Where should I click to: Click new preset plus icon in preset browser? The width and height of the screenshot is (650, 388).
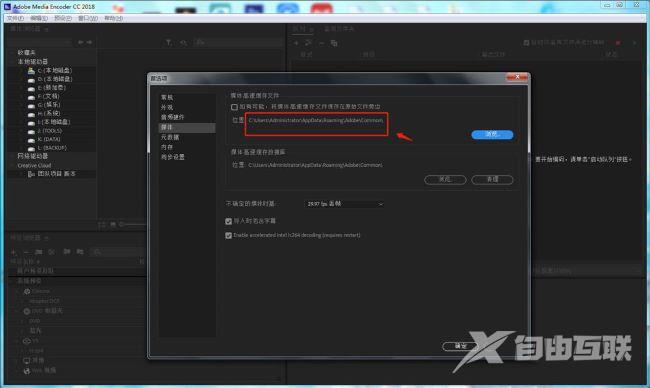tap(14, 252)
